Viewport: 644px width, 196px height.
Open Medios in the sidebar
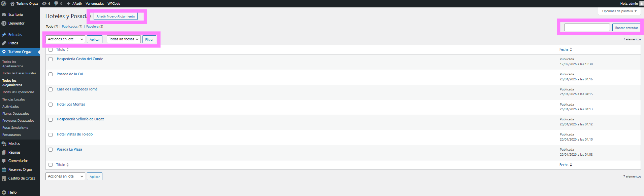(14, 144)
